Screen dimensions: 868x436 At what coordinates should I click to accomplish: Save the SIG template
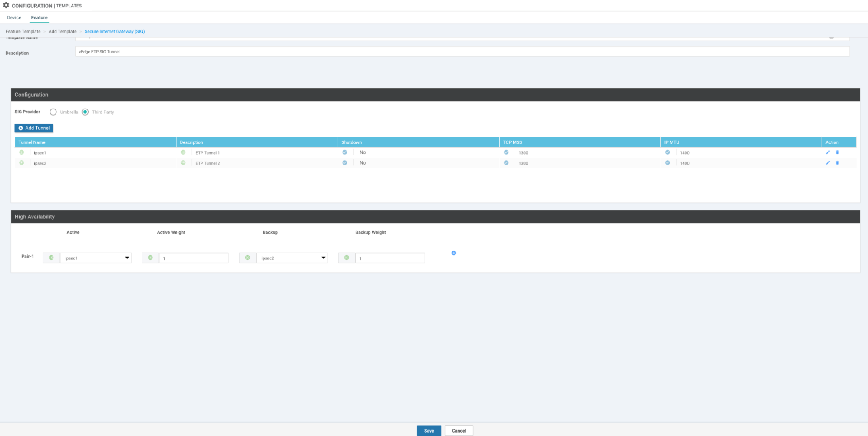point(429,430)
